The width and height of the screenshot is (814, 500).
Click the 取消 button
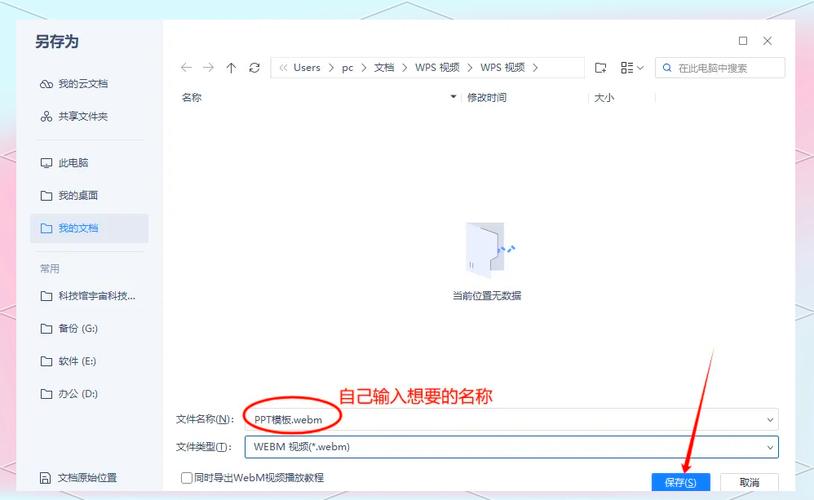(x=749, y=482)
